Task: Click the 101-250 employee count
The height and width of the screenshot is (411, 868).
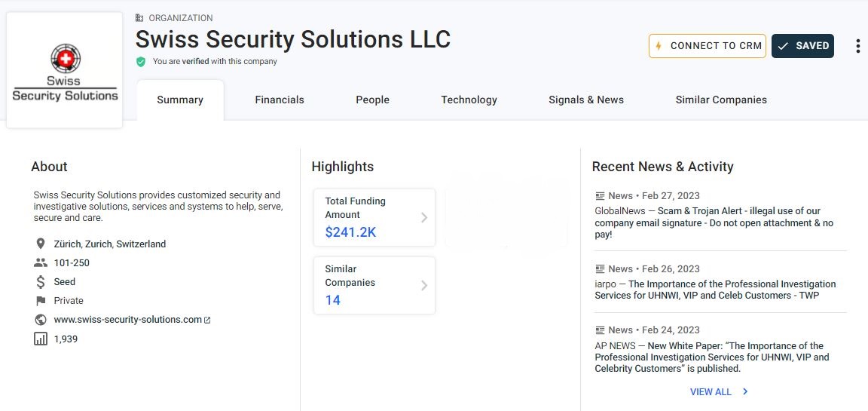Action: (x=72, y=262)
